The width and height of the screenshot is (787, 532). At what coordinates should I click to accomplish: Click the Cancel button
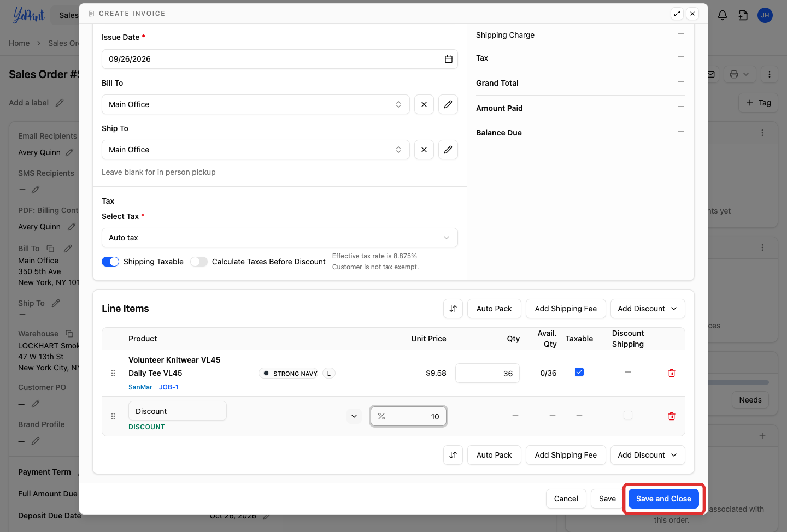pos(566,499)
